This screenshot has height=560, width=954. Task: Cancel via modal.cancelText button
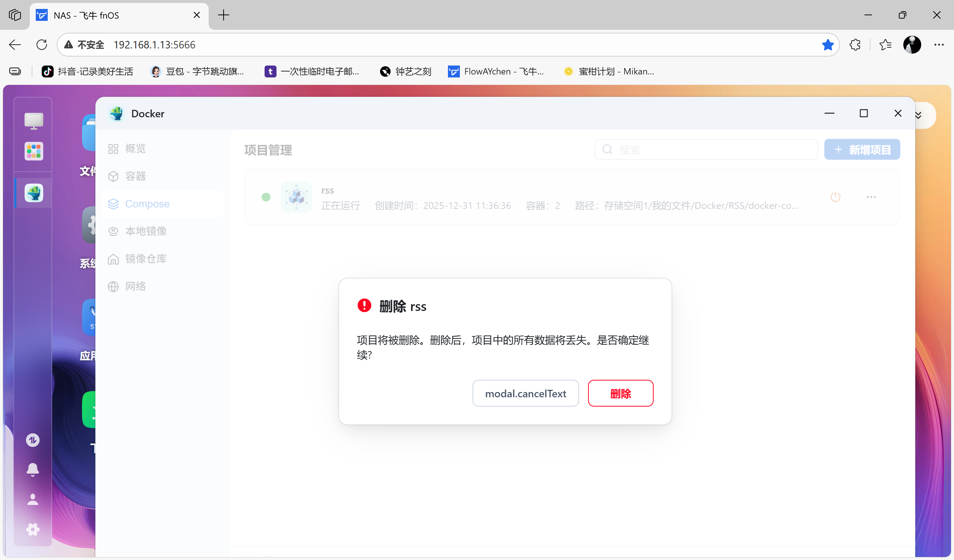525,393
